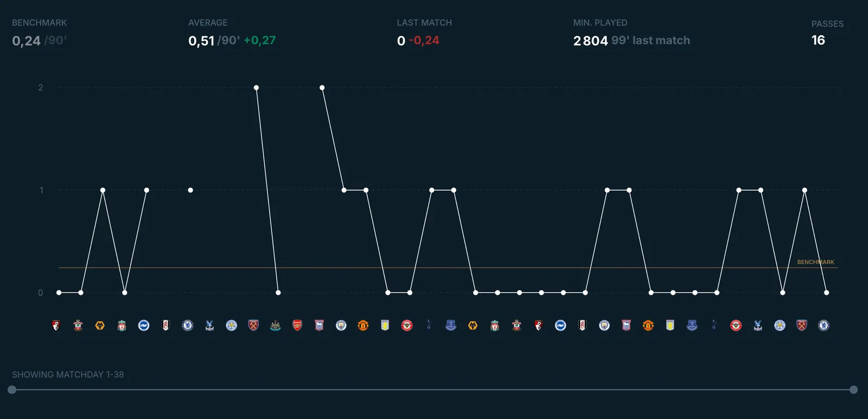Viewport: 868px width, 419px height.
Task: Select the first Southampton crest on the axis
Action: pos(78,325)
